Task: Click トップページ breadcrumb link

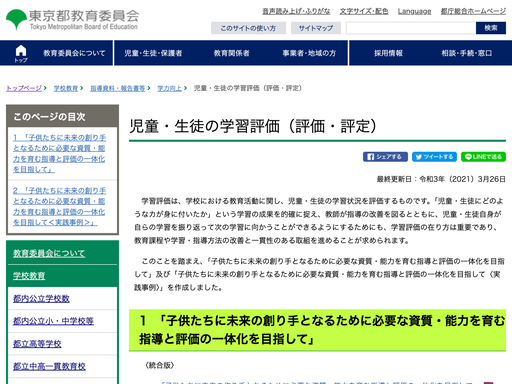Action: 24,88
